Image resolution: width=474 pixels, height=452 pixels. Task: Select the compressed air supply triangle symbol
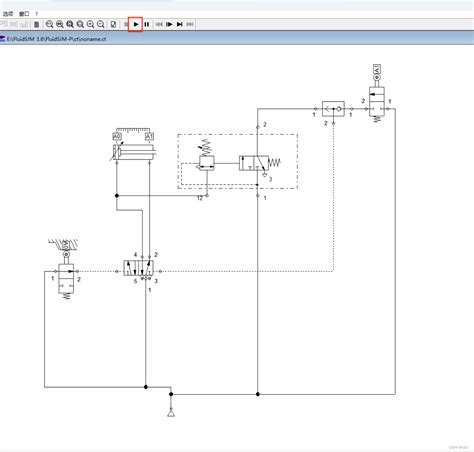(171, 414)
